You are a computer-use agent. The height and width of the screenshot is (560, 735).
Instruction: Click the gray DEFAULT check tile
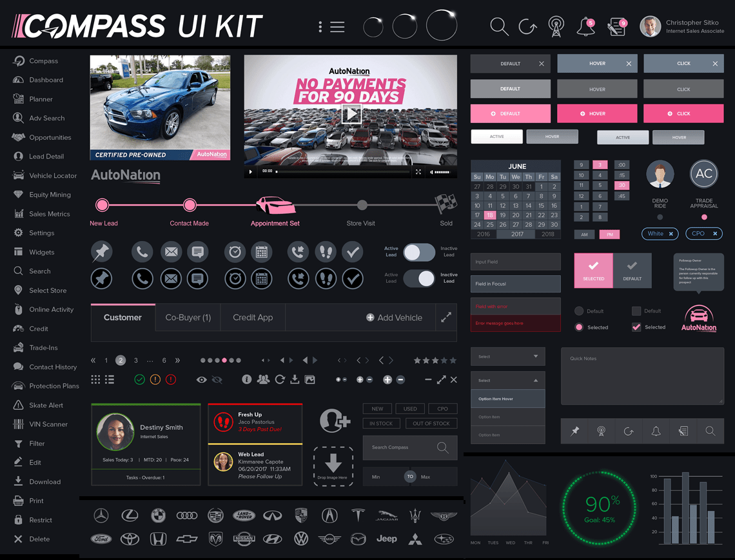coord(632,271)
